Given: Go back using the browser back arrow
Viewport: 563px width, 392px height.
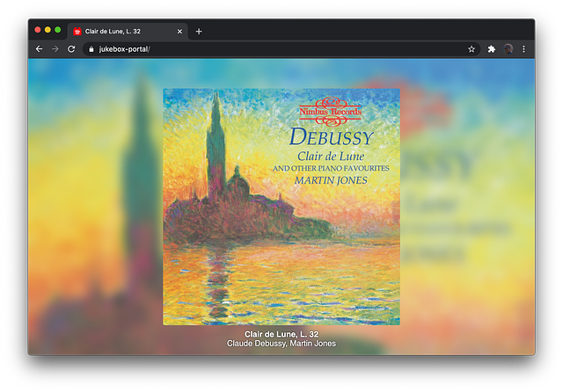Looking at the screenshot, I should tap(39, 49).
